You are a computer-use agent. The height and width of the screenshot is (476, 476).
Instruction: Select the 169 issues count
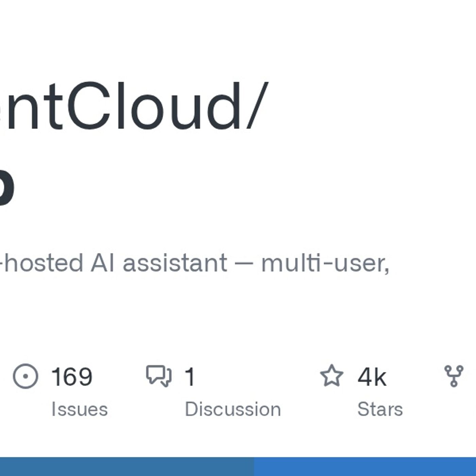pyautogui.click(x=72, y=377)
